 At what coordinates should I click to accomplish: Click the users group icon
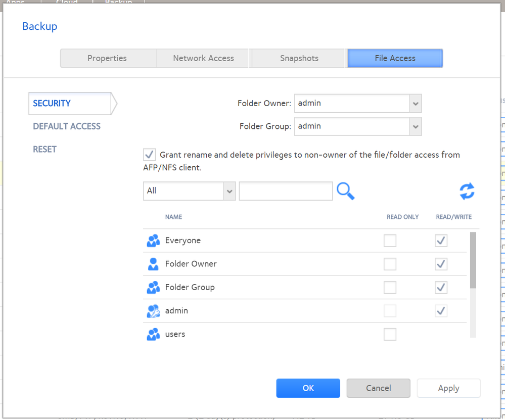click(x=153, y=334)
